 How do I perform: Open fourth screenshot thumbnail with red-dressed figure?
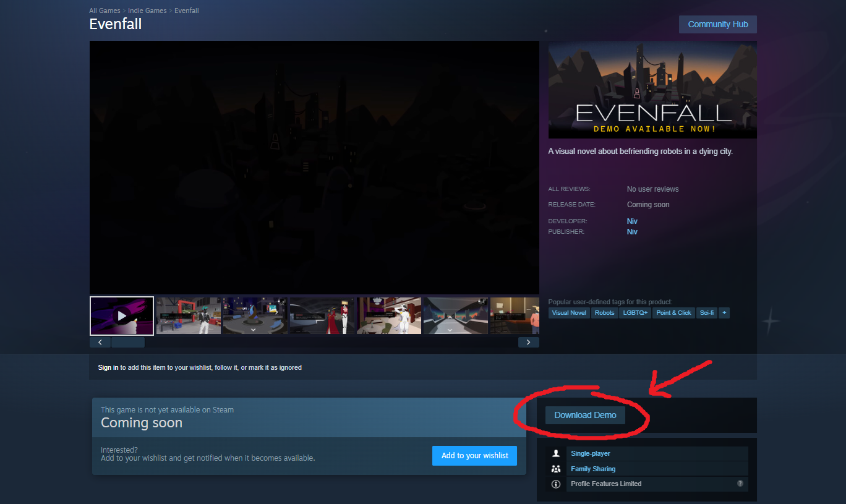[x=322, y=316]
